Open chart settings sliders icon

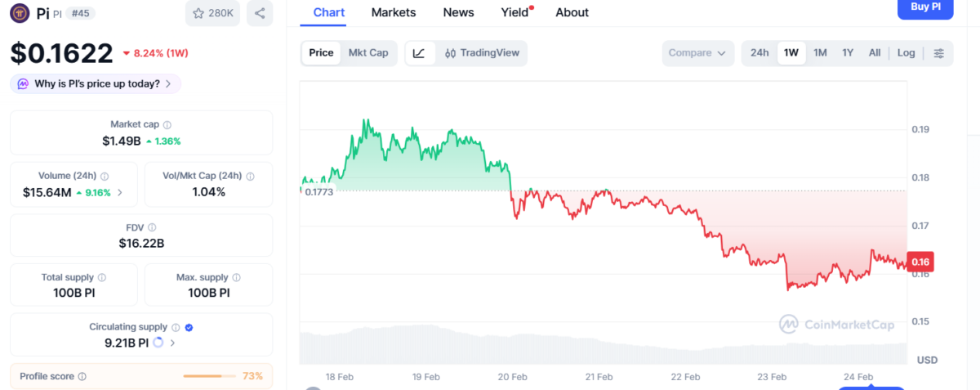tap(939, 53)
